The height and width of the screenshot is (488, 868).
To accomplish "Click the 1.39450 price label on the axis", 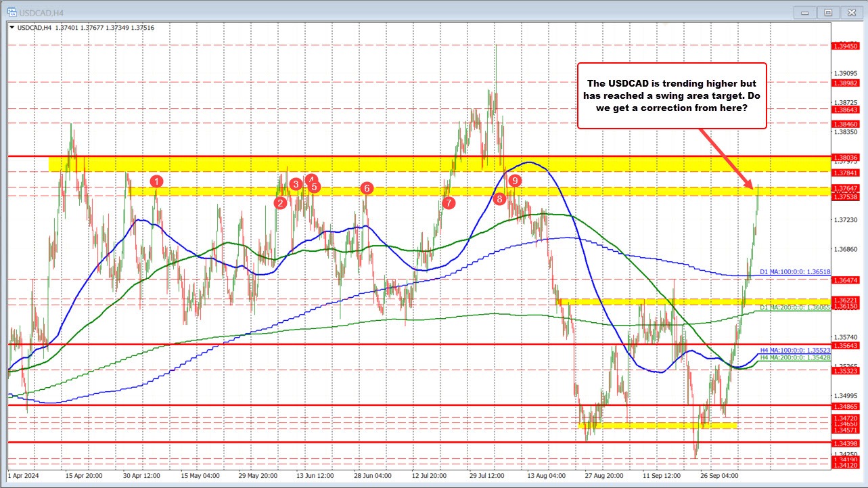I will pos(846,45).
